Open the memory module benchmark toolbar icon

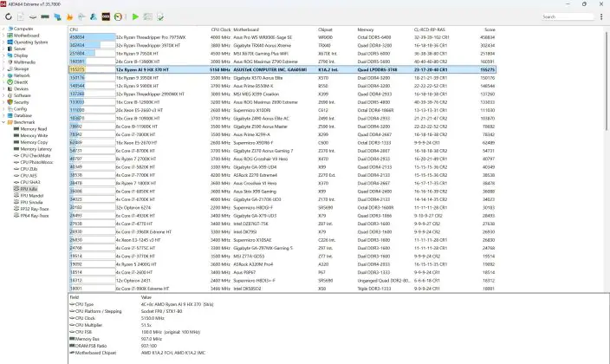45,16
